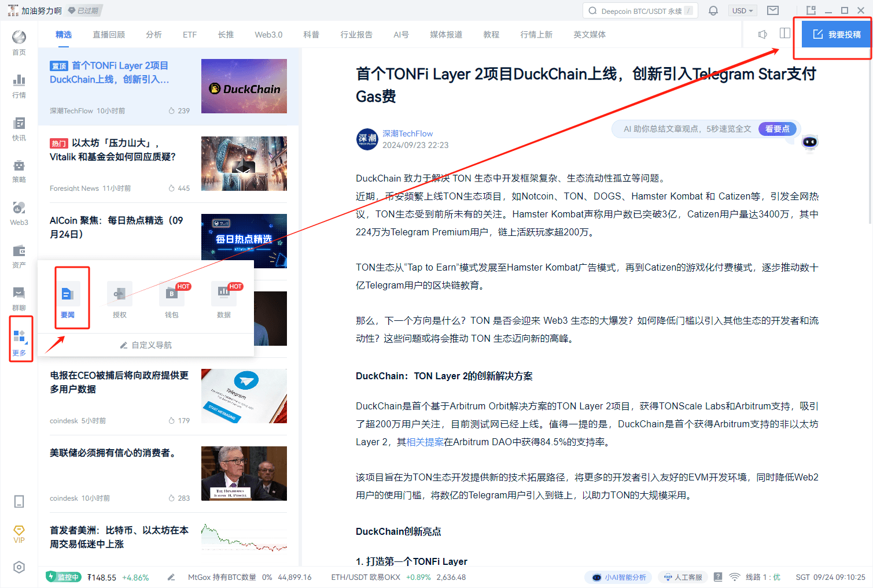Image resolution: width=873 pixels, height=588 pixels.
Task: Open the DuckChain article thumbnail
Action: [244, 86]
